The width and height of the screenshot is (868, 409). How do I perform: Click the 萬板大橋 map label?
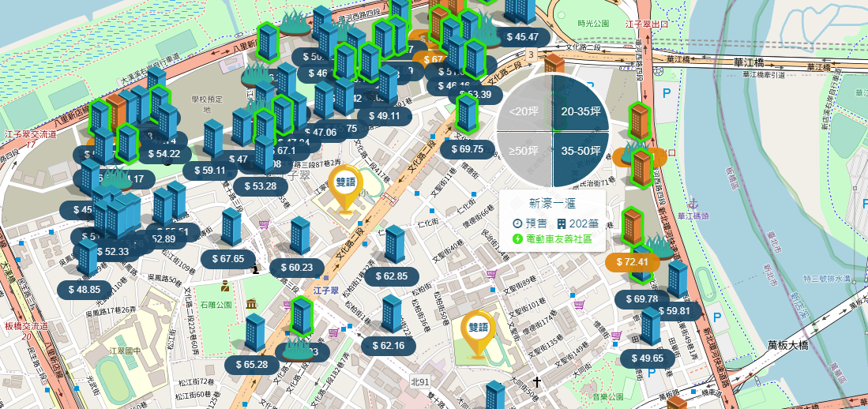[787, 345]
